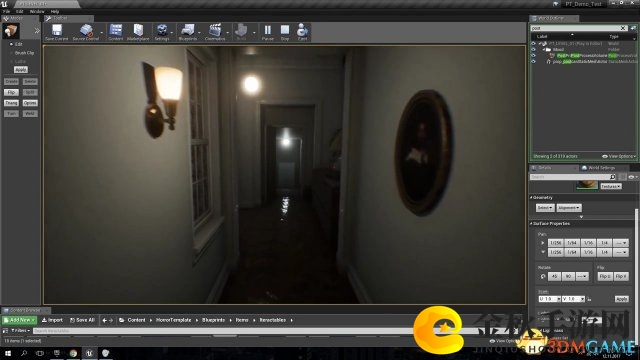Open Source Control from the toolbar
The width and height of the screenshot is (640, 360).
coord(85,32)
